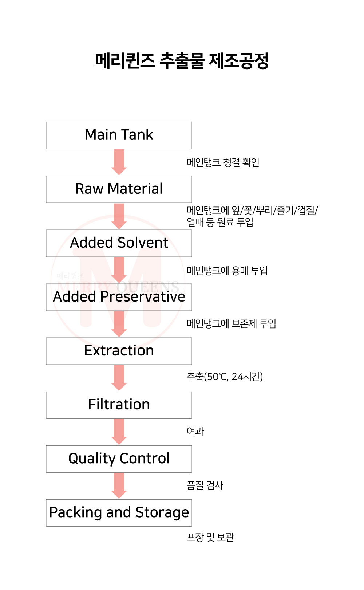Click the 메인탱크 청결 확인 description text
The height and width of the screenshot is (590, 364).
223,162
